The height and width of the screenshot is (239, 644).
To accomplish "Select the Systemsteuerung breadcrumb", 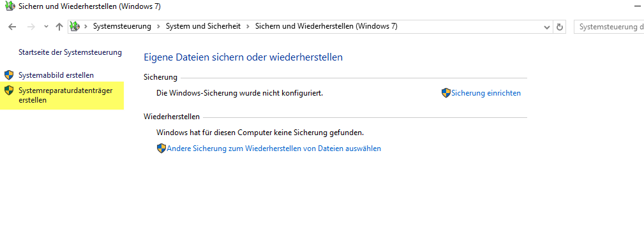I will (122, 26).
